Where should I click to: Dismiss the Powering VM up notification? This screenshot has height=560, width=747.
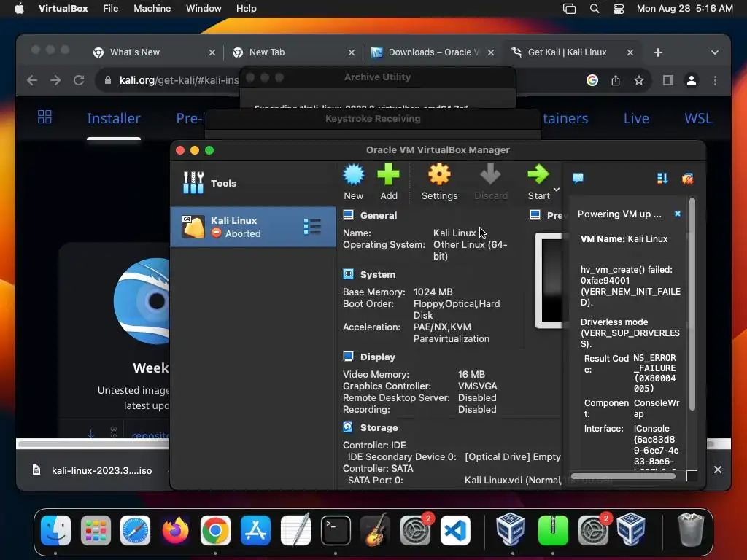point(678,214)
